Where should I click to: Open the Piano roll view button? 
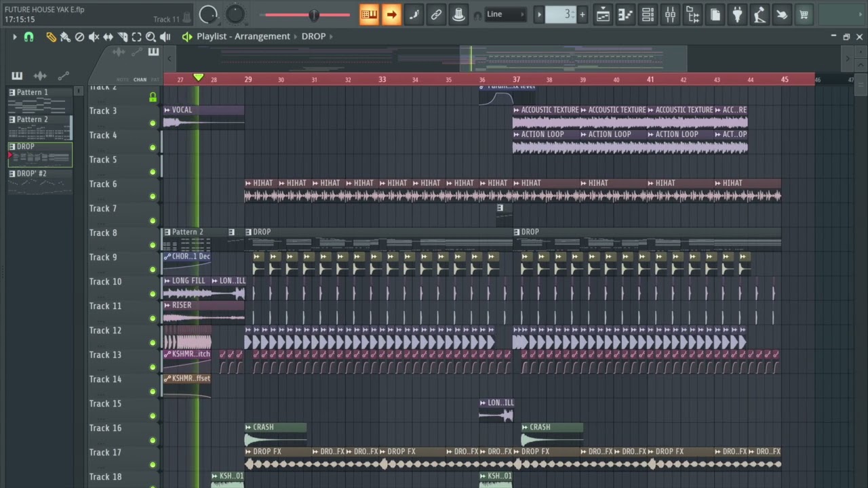[x=625, y=14]
